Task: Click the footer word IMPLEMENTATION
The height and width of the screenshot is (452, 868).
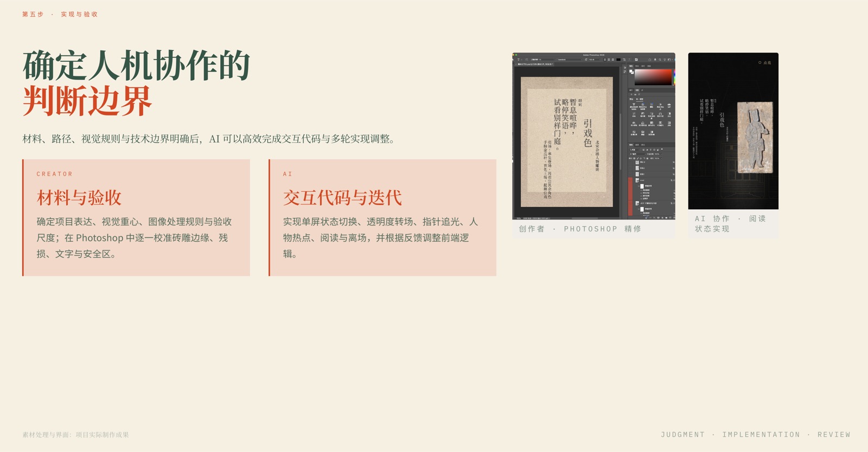Action: pos(761,435)
